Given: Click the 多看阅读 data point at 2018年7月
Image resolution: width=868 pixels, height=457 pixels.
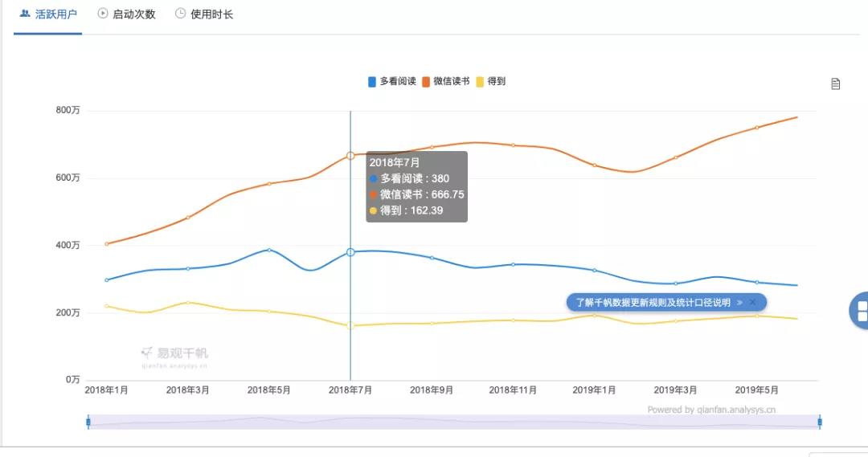Looking at the screenshot, I should click(x=350, y=252).
